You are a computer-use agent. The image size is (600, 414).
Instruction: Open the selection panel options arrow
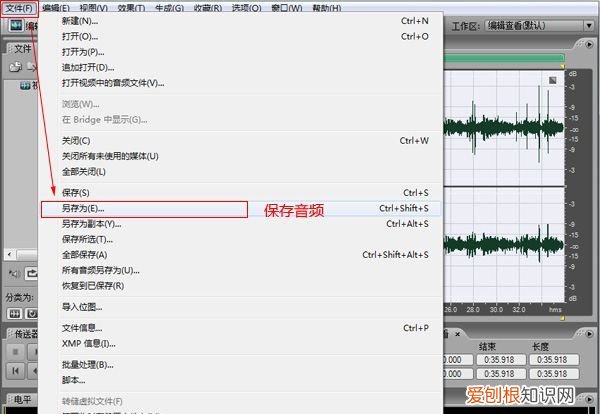click(589, 334)
